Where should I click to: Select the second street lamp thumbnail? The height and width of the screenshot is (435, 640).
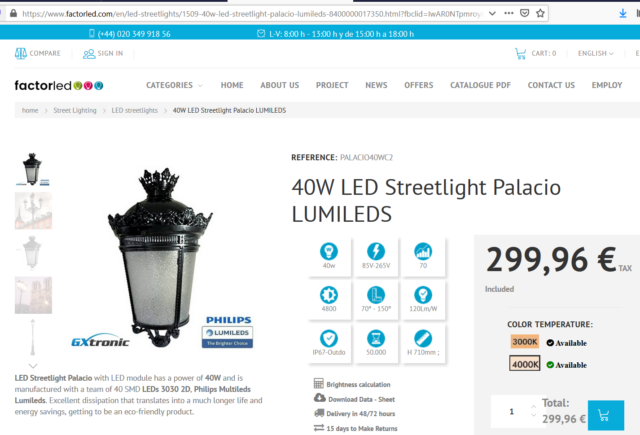(x=33, y=211)
